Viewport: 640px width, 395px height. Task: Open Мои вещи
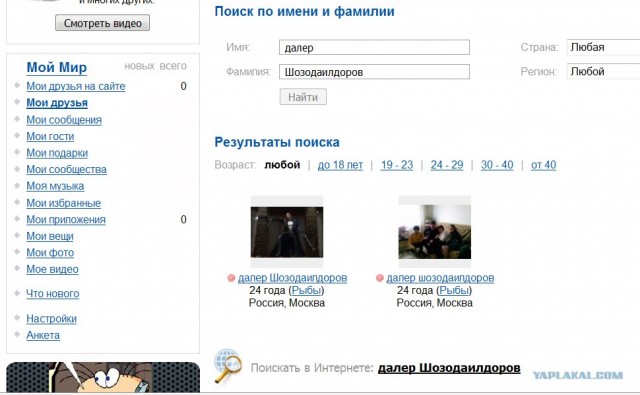coord(50,236)
